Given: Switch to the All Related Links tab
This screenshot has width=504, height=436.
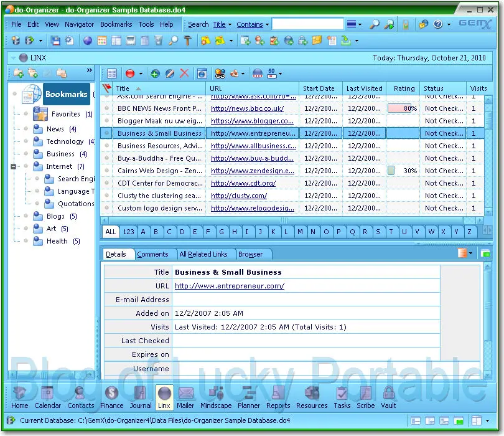Looking at the screenshot, I should pyautogui.click(x=203, y=254).
